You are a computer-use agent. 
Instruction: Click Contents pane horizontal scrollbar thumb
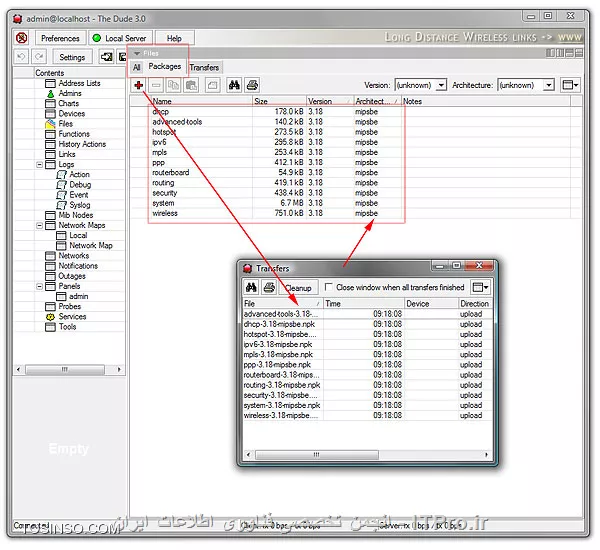point(65,369)
